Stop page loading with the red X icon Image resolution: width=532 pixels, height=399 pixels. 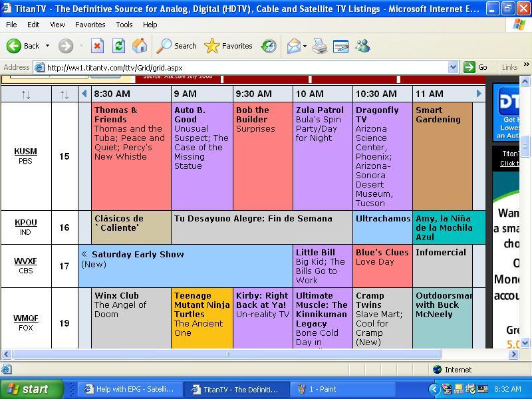97,46
